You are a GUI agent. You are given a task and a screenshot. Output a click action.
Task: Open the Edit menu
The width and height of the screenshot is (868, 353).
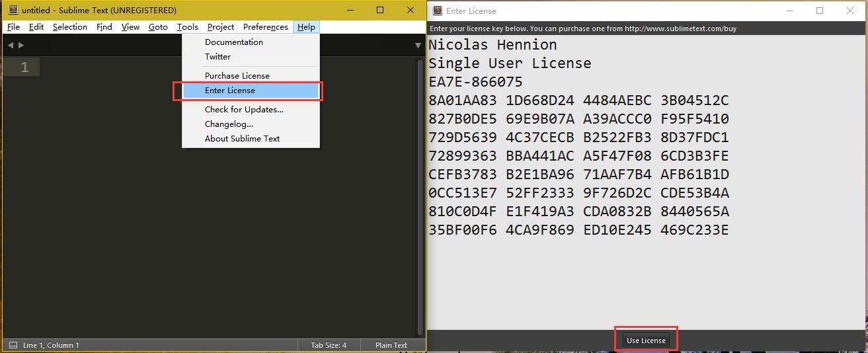pos(36,27)
